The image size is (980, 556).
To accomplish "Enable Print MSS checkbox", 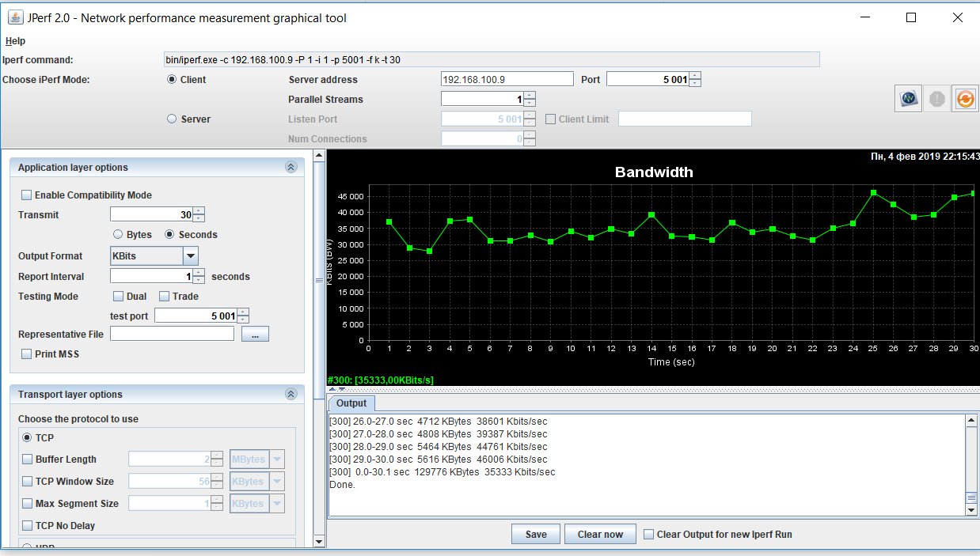I will point(27,354).
